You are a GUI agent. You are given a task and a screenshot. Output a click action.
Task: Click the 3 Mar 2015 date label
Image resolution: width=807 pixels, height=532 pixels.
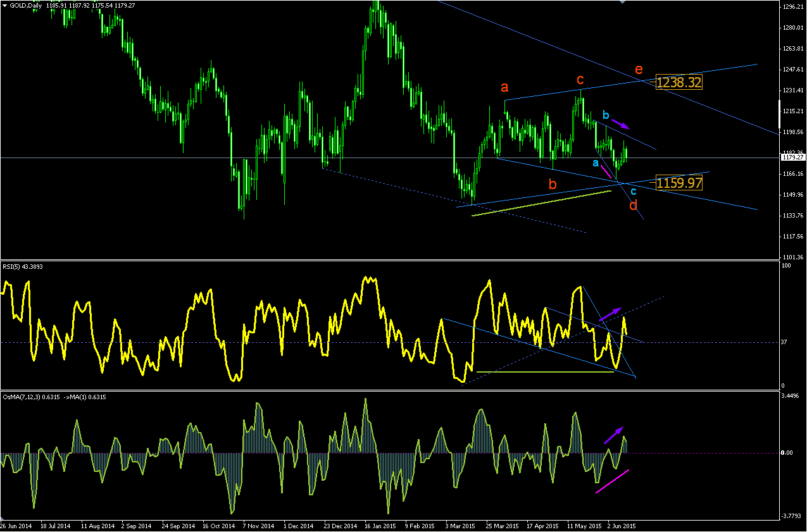point(460,526)
